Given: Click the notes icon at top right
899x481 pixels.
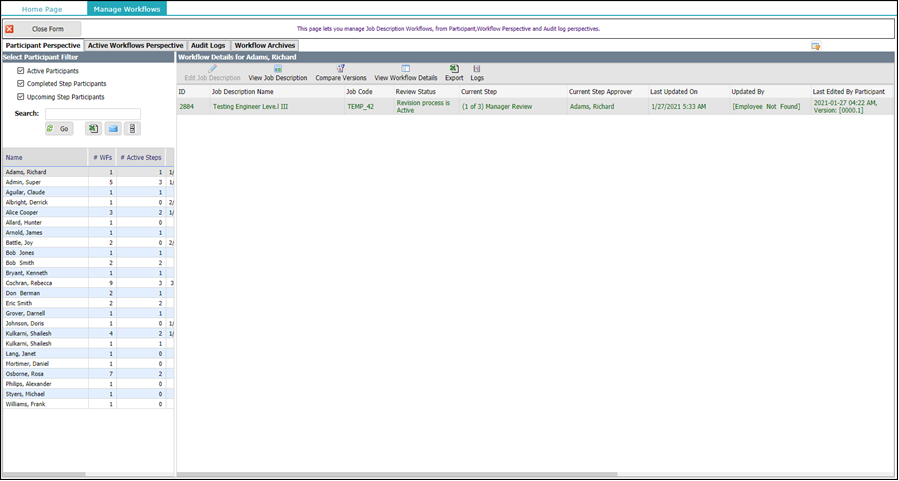Looking at the screenshot, I should [x=816, y=46].
